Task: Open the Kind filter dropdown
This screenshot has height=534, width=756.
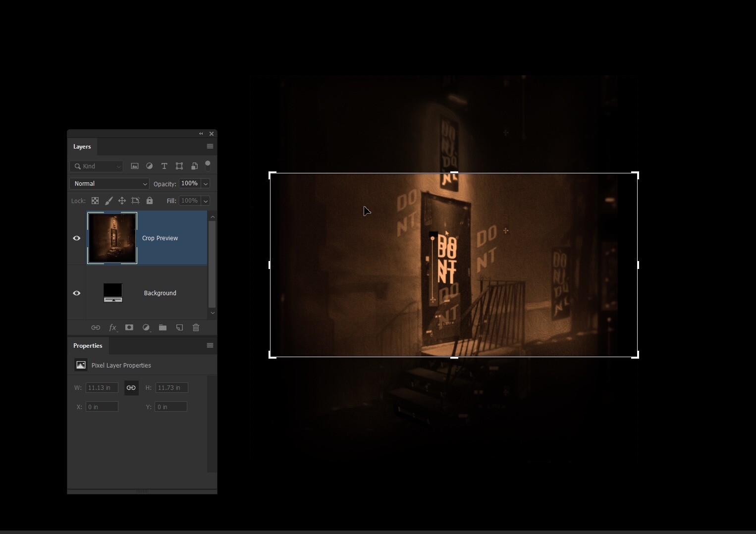Action: 96,166
